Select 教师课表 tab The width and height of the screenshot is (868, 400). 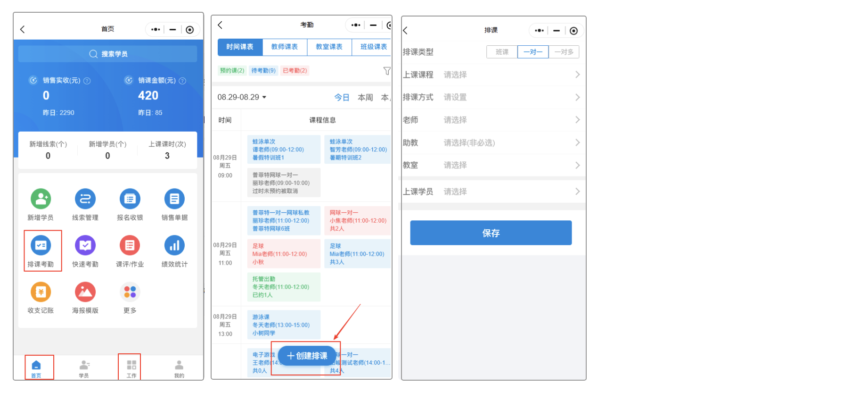[x=285, y=47]
